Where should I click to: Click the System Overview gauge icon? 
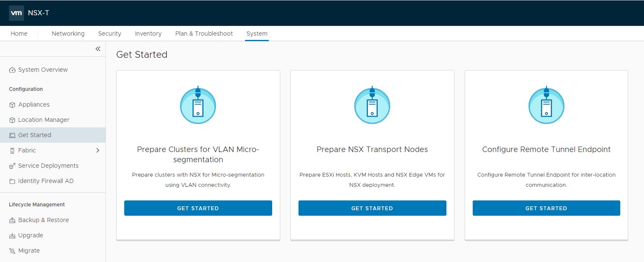coord(12,70)
